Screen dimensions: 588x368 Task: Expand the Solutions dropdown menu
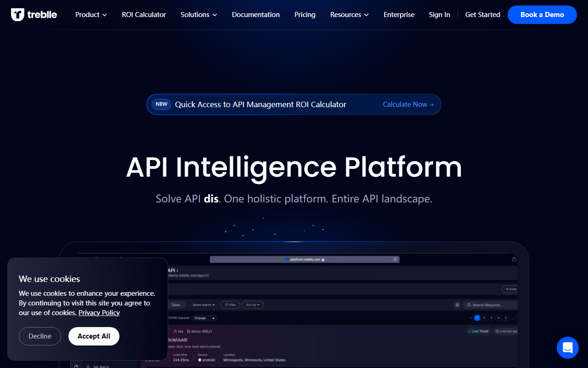(199, 15)
